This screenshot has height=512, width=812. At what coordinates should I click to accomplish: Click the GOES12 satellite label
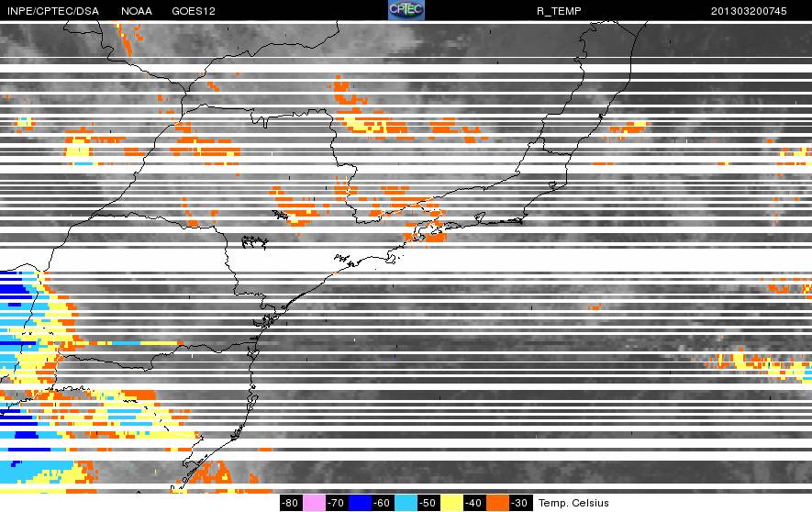194,11
